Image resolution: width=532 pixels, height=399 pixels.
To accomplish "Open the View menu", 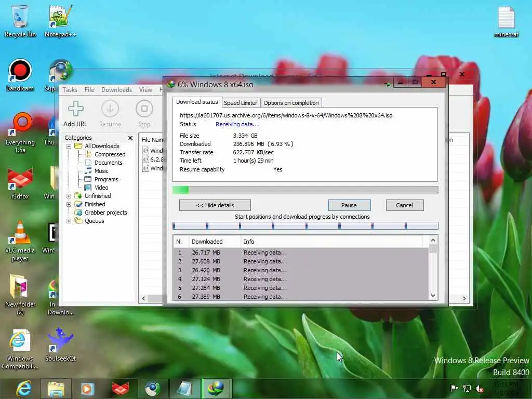I will coord(145,89).
